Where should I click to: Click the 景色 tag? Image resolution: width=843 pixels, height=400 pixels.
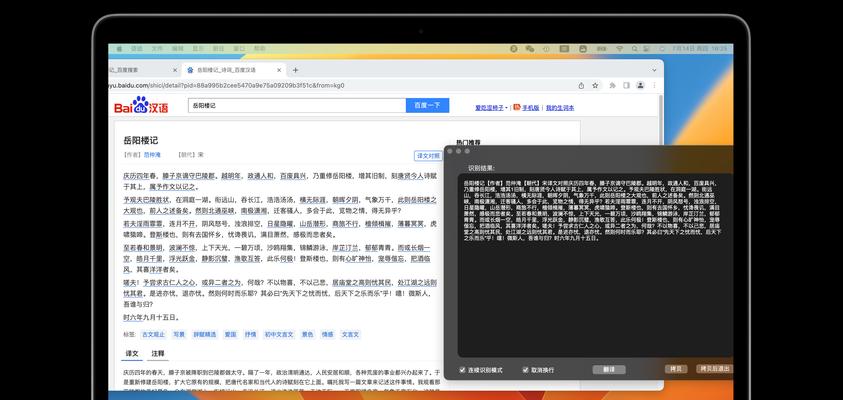click(308, 334)
